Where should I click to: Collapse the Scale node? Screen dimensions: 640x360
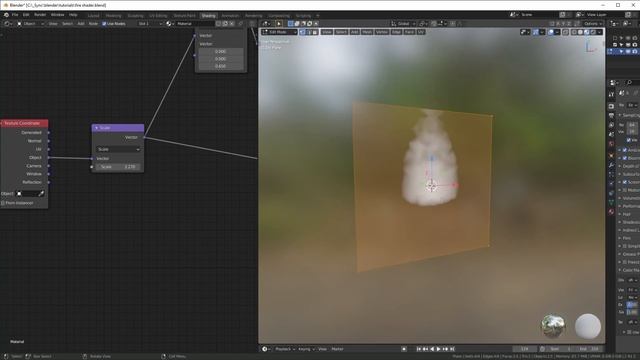tap(96, 128)
